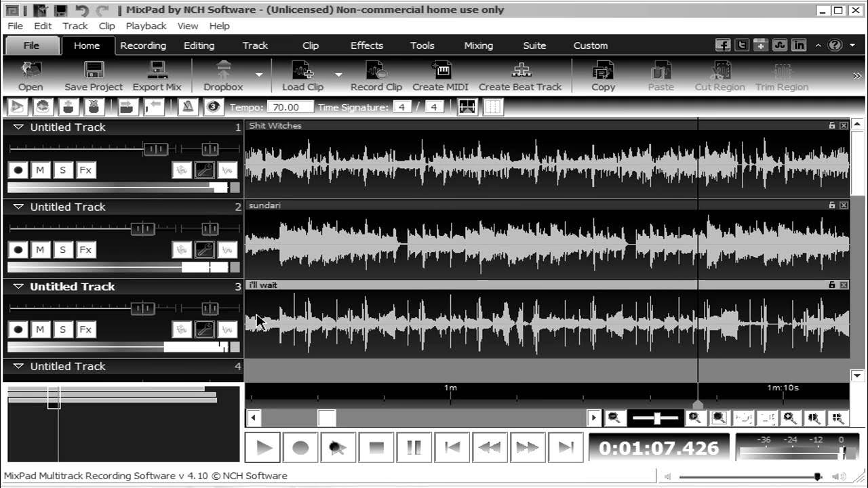Click the rewind transport button
The image size is (868, 488).
[x=490, y=447]
